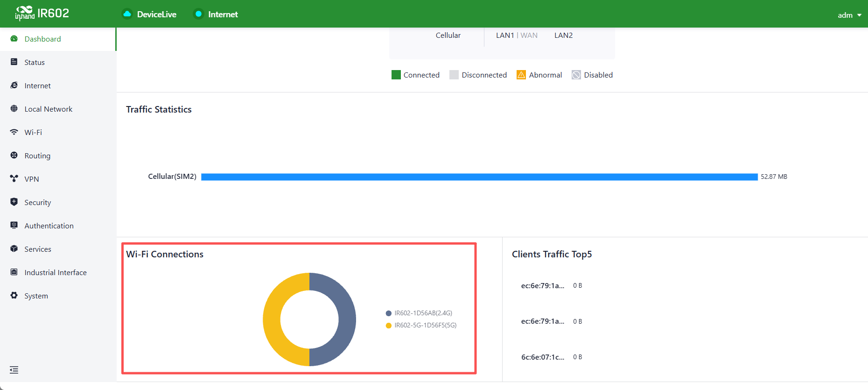This screenshot has width=868, height=390.
Task: Click the yellow 5G donut segment
Action: (x=272, y=319)
